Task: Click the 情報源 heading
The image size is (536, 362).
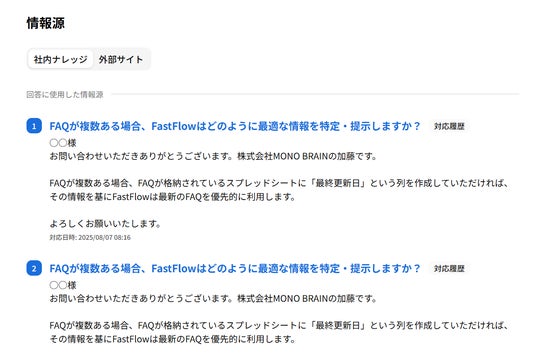Action: (x=45, y=23)
